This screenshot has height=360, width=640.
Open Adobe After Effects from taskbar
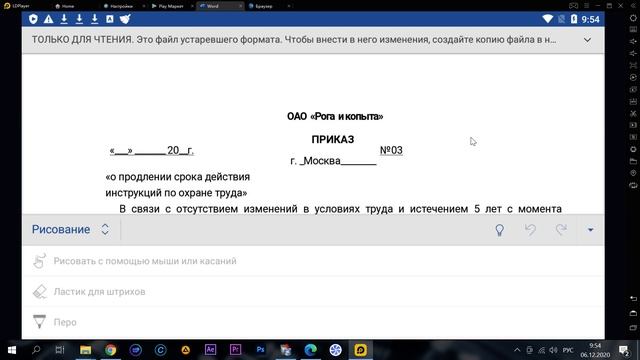(210, 350)
